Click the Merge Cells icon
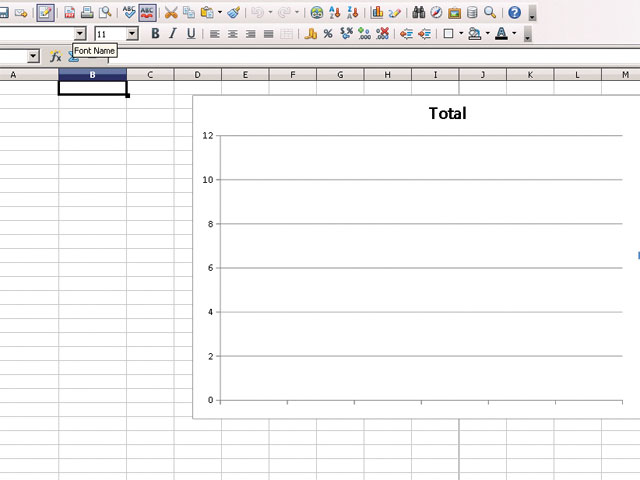This screenshot has width=640, height=480. 286,34
